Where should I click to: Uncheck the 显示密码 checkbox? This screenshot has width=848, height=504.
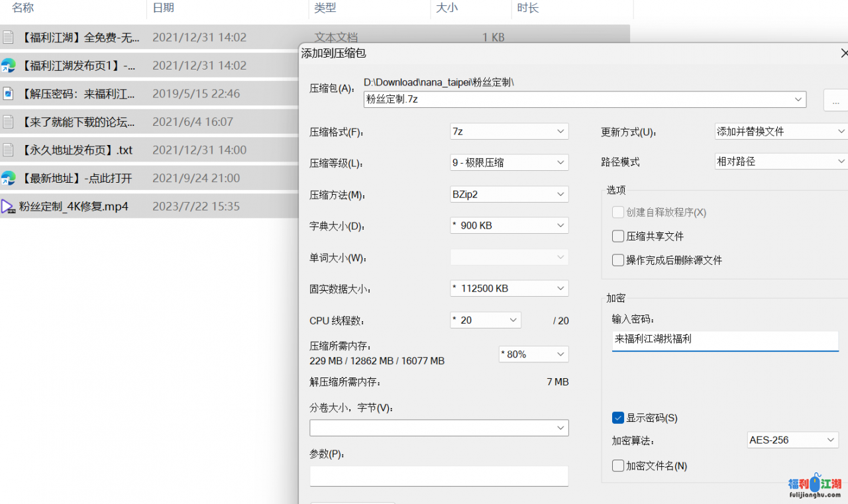click(x=618, y=418)
